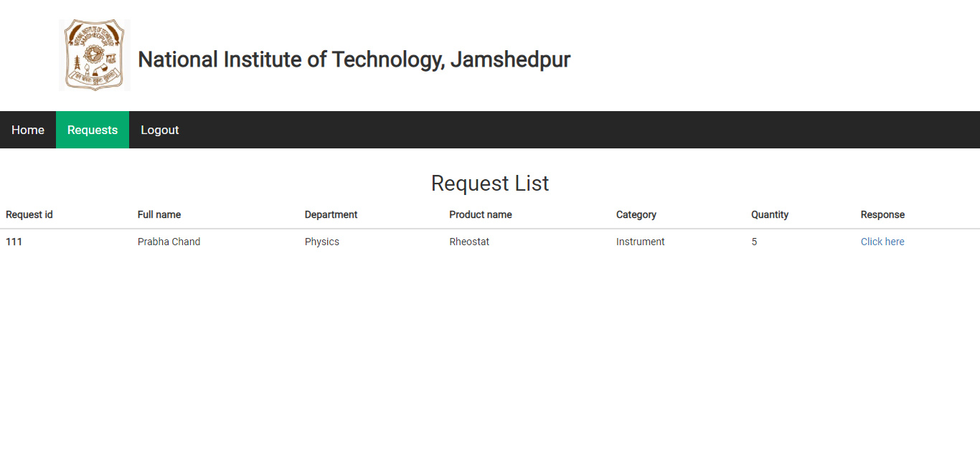The height and width of the screenshot is (471, 980).
Task: Select Rheostat in the Product name column
Action: point(469,242)
